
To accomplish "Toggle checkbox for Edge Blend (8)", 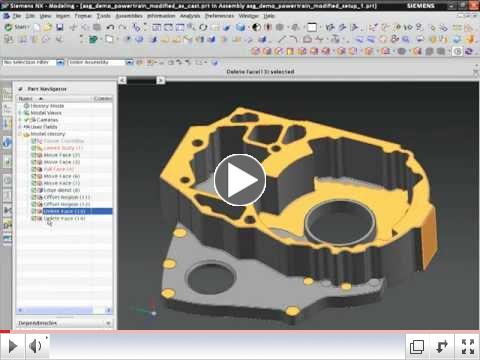I will (33, 190).
